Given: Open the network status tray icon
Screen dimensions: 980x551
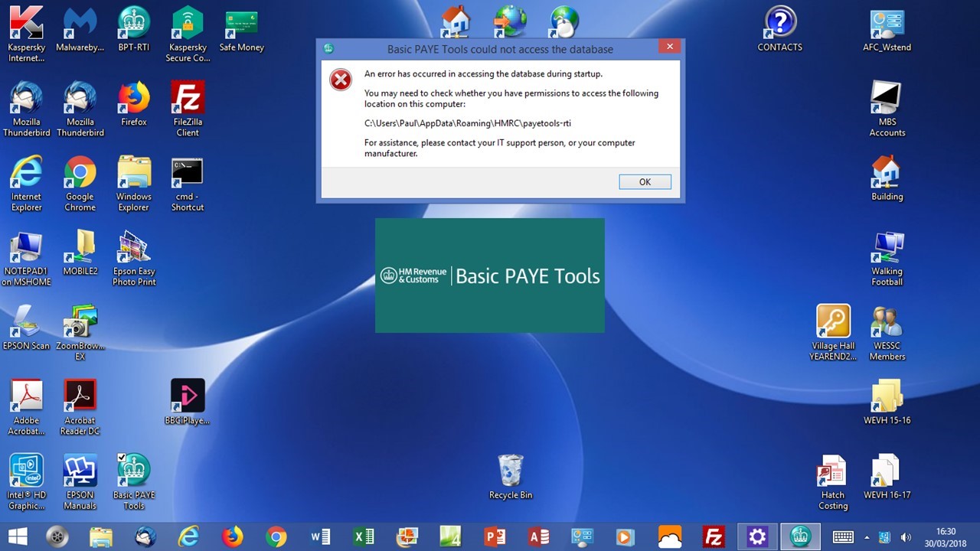Looking at the screenshot, I should tap(884, 537).
